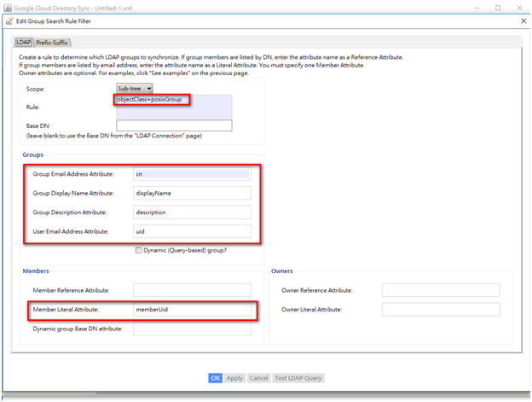This screenshot has height=402, width=532.
Task: Click the Member Reference Attribute field
Action: tap(191, 290)
